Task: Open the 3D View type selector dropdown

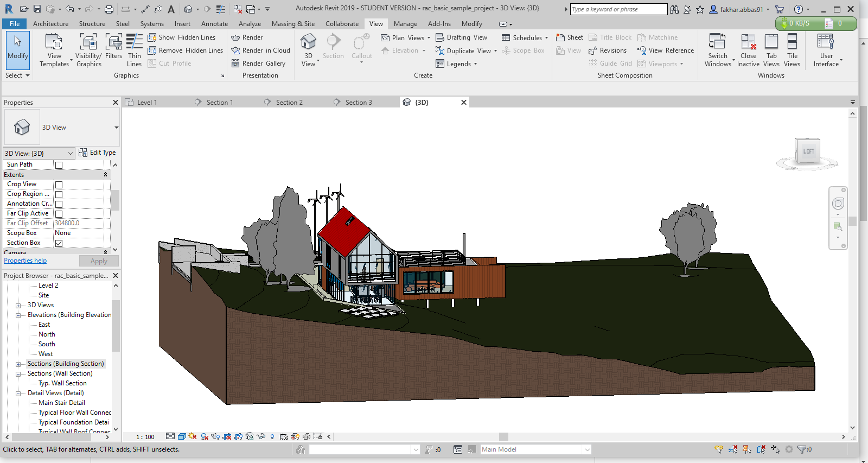Action: pos(116,128)
